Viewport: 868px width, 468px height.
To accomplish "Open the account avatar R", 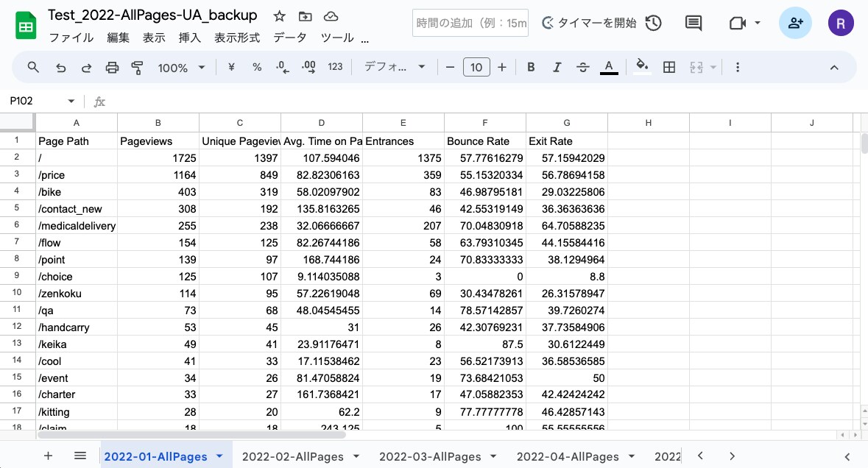I will (840, 23).
